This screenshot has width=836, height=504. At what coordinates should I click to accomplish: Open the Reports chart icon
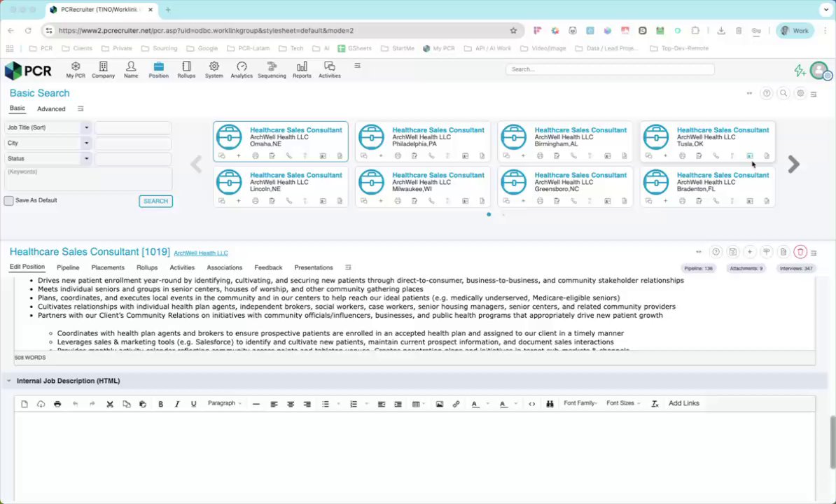pyautogui.click(x=302, y=70)
